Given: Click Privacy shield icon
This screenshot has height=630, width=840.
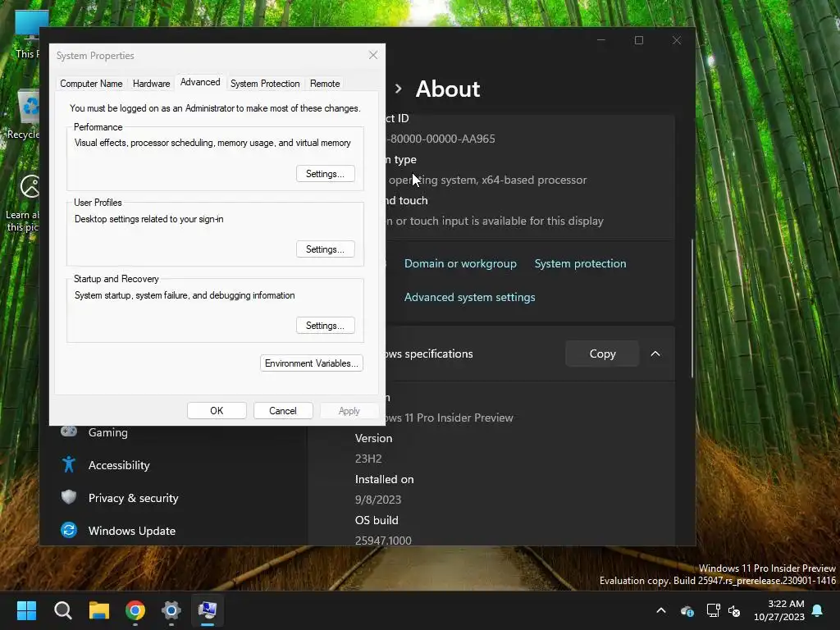Looking at the screenshot, I should (x=69, y=497).
